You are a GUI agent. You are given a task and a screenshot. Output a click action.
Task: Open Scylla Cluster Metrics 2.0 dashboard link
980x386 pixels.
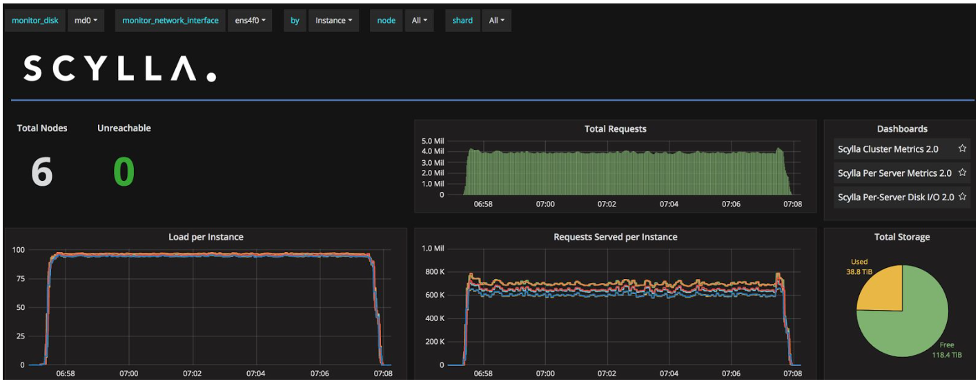pyautogui.click(x=888, y=149)
